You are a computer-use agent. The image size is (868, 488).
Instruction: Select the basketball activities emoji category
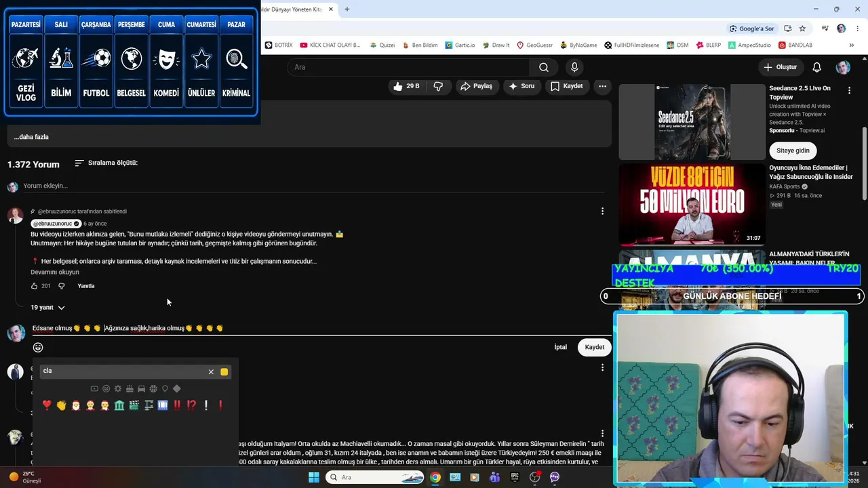pyautogui.click(x=153, y=388)
